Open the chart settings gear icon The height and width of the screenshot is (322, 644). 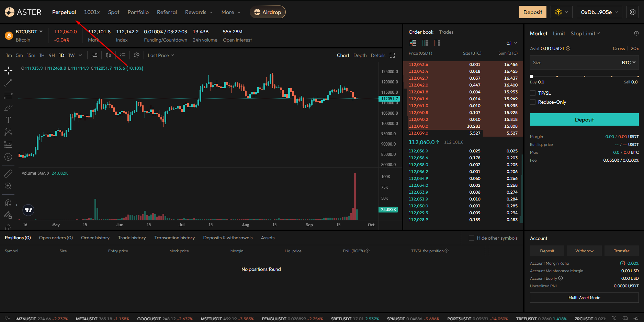point(137,55)
